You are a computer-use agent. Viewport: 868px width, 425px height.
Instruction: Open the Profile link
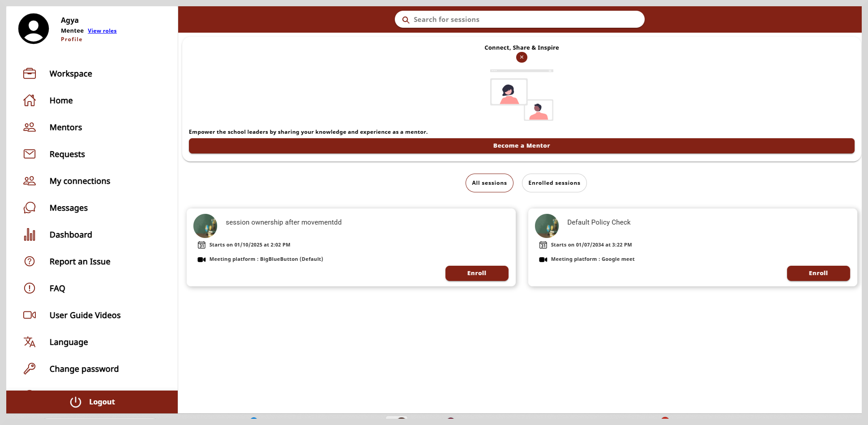pyautogui.click(x=72, y=39)
